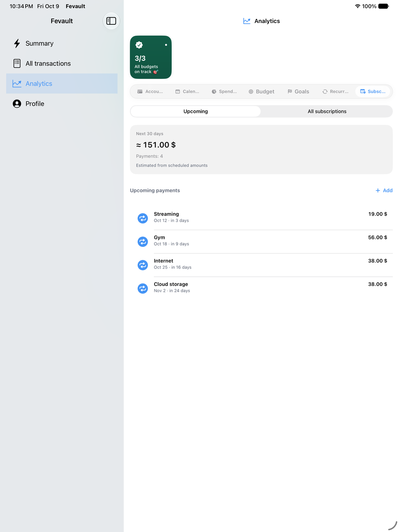The image size is (399, 532).
Task: Click the Analytics chart icon in sidebar
Action: point(17,83)
